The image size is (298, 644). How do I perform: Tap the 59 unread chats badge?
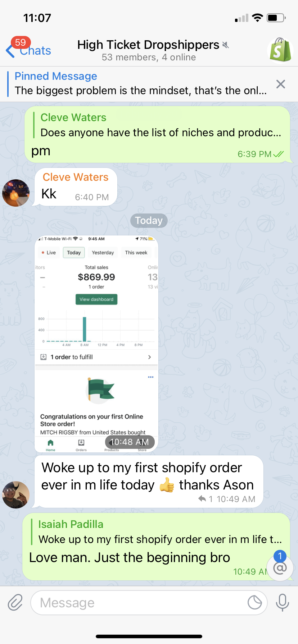pos(21,42)
